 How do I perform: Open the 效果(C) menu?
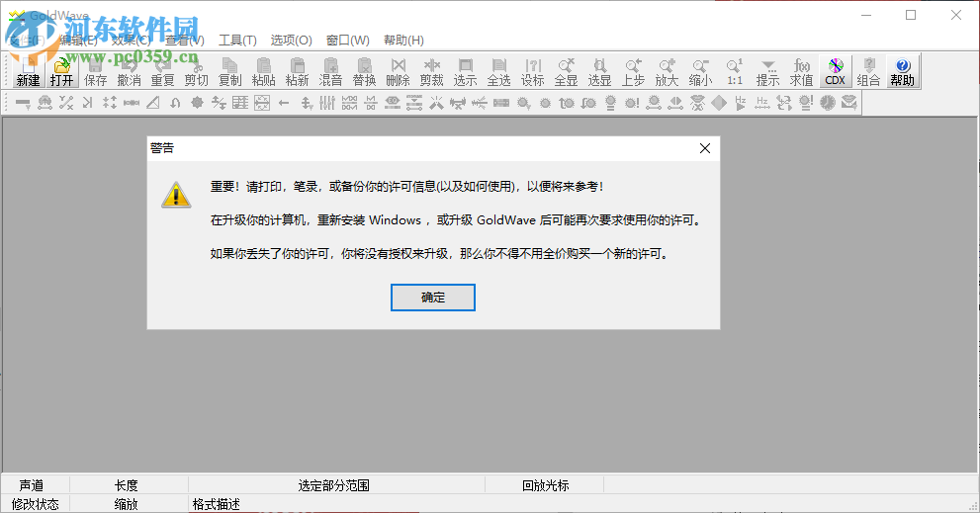[x=132, y=40]
